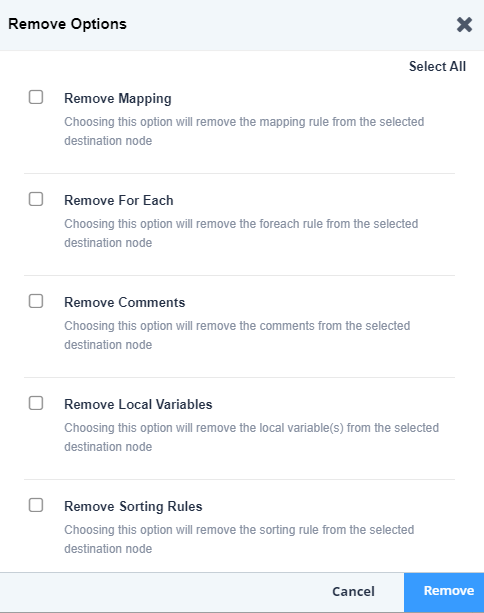The width and height of the screenshot is (484, 613).
Task: Click the Remove For Each label text
Action: tap(119, 200)
